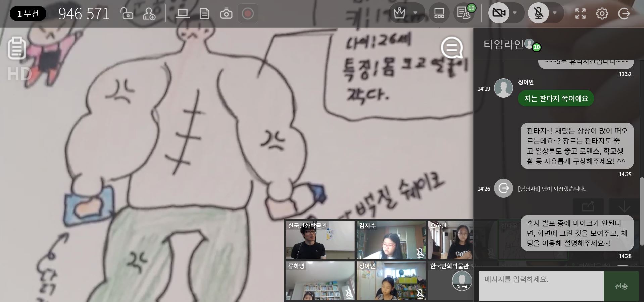Enter fullscreen with the expand arrows icon
The height and width of the screenshot is (302, 644).
580,13
